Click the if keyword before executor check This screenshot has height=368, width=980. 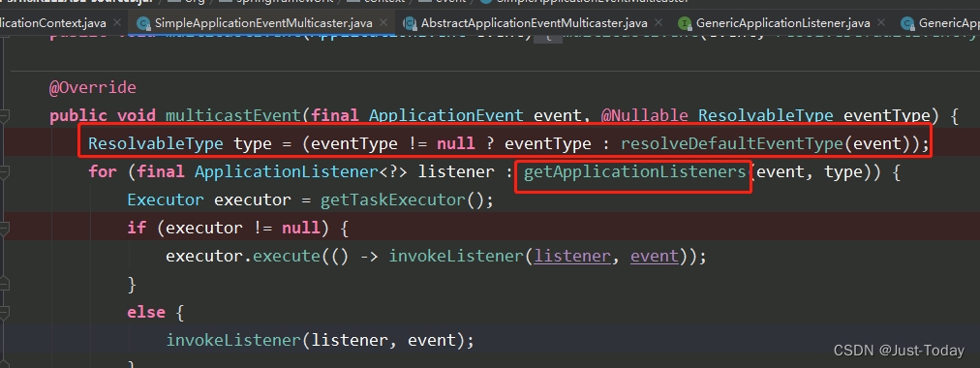pos(137,228)
